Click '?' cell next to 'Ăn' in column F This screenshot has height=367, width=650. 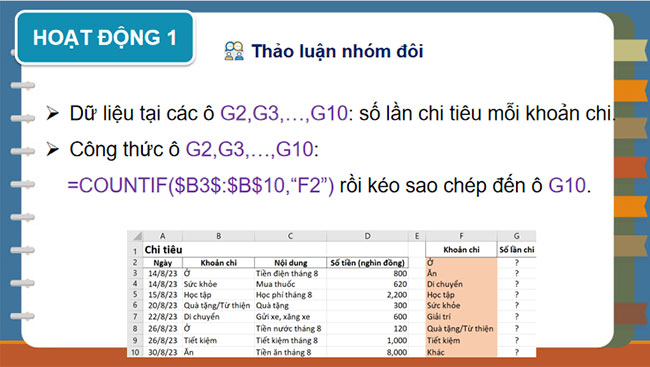pyautogui.click(x=517, y=273)
